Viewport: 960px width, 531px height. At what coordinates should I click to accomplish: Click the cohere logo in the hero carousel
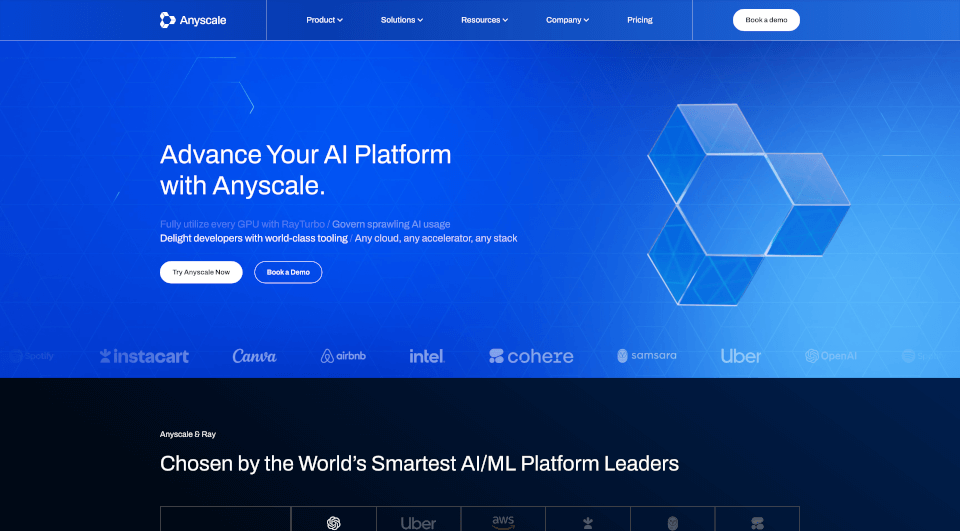531,356
